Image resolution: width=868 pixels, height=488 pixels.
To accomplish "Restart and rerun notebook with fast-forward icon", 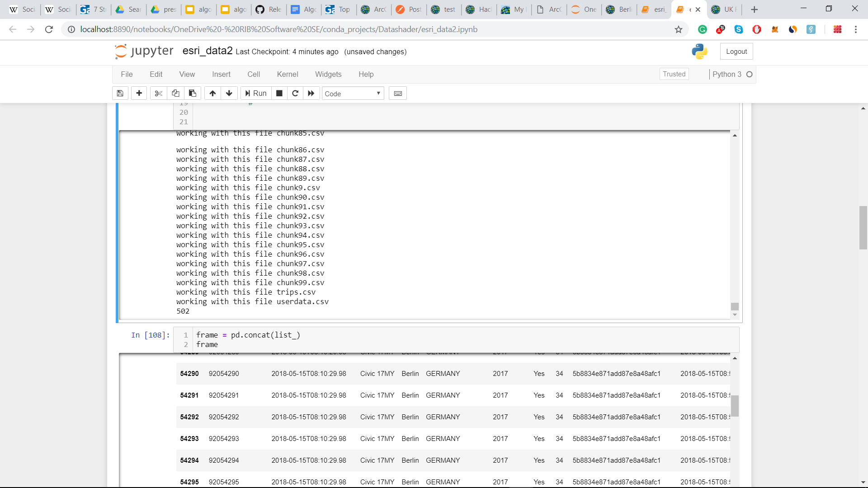I will 311,94.
